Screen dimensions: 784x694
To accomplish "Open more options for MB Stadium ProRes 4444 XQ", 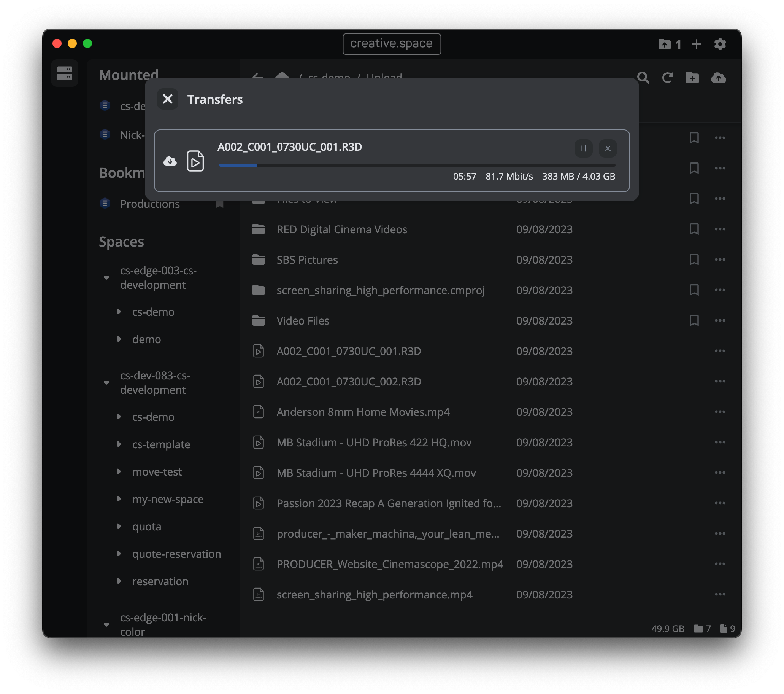I will pos(720,473).
